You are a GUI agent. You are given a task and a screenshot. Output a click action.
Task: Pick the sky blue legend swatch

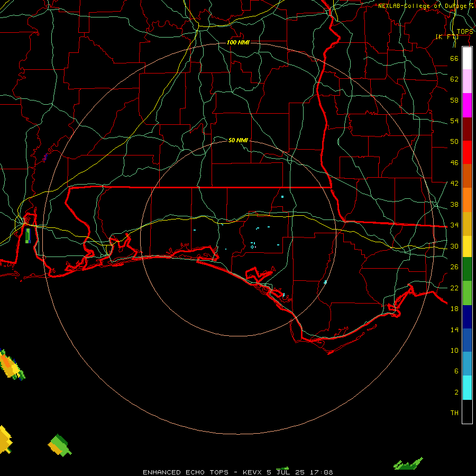467,364
